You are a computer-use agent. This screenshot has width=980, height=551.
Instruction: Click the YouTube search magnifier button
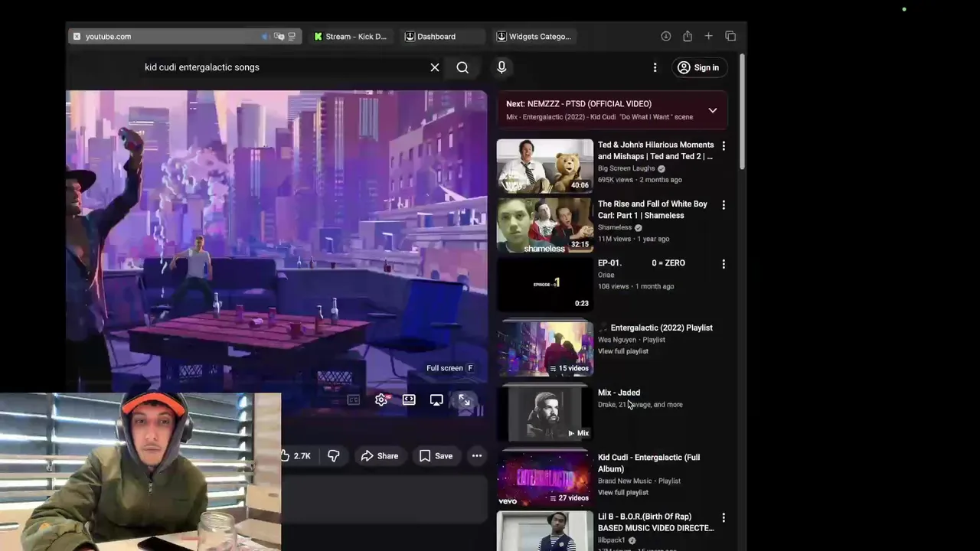tap(462, 67)
